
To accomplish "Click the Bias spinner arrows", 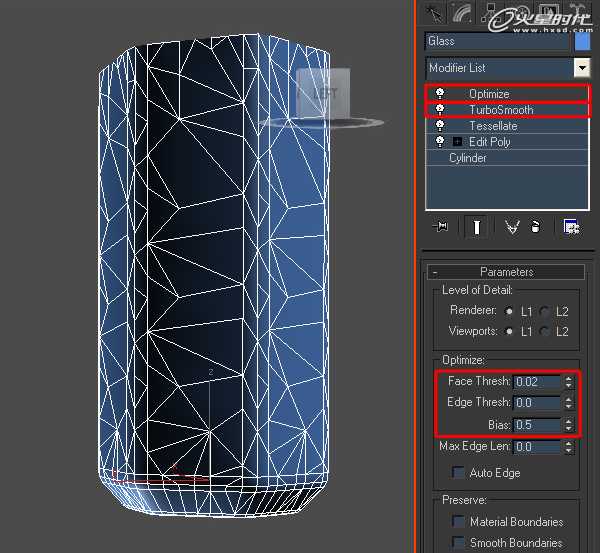I will pos(569,425).
